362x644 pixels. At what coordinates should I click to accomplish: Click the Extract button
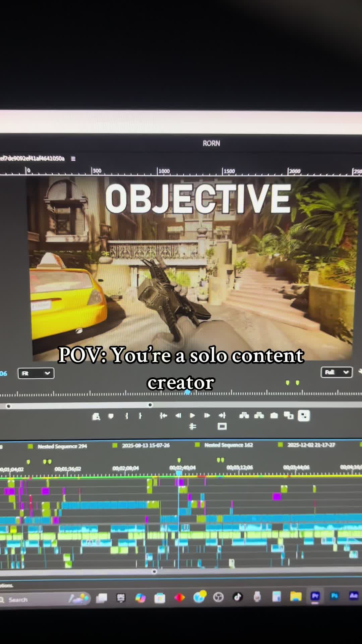[x=259, y=416]
